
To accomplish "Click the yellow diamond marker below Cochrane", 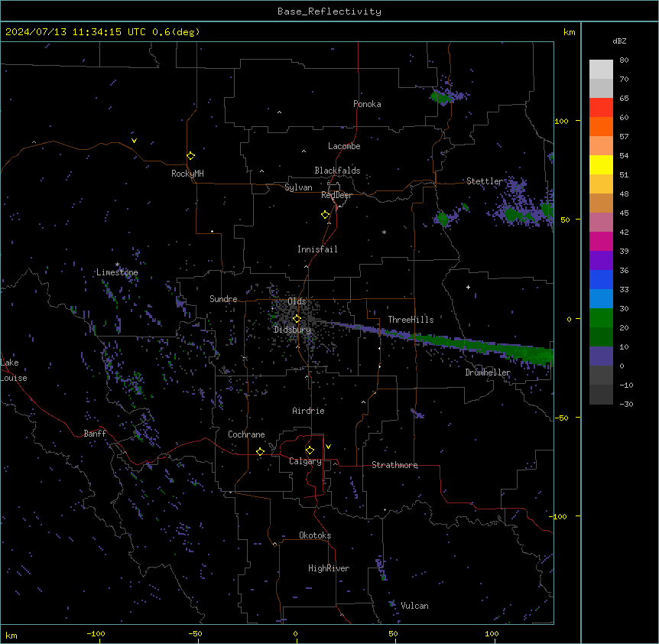I will pyautogui.click(x=260, y=451).
